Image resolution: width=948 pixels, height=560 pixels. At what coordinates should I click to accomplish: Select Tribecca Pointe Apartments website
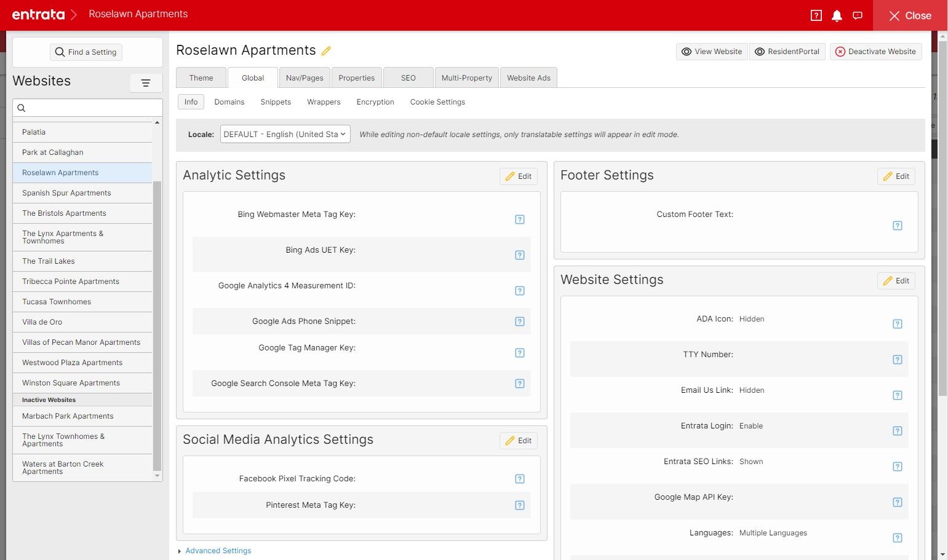pyautogui.click(x=82, y=282)
